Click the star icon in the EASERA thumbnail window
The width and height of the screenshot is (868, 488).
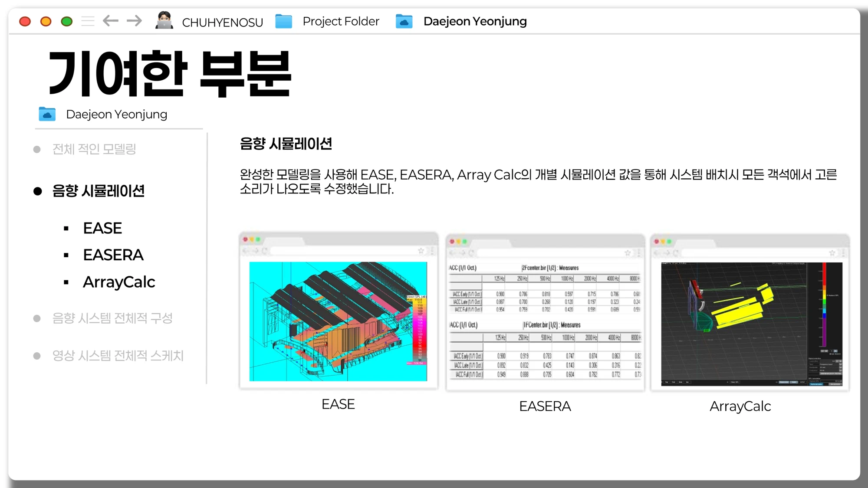point(627,252)
